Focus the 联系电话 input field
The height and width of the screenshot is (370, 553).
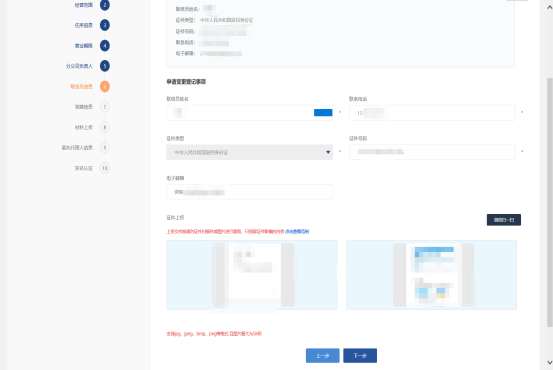click(x=432, y=113)
